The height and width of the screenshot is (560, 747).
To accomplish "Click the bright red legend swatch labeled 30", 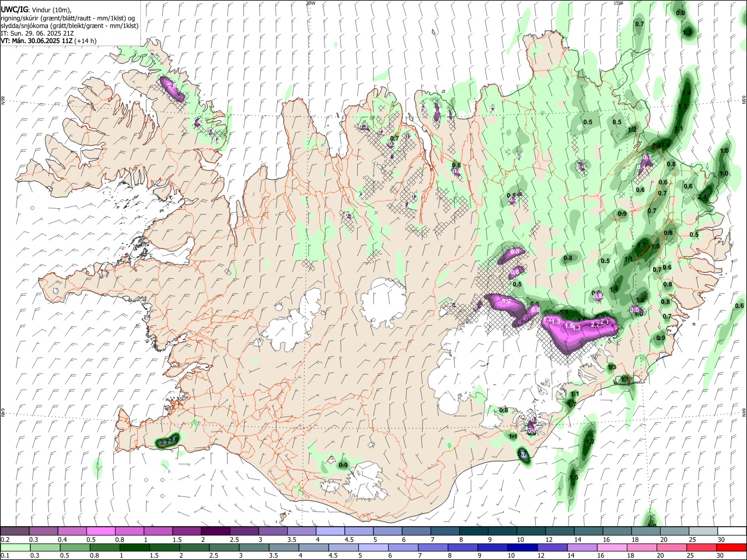I will (x=731, y=548).
